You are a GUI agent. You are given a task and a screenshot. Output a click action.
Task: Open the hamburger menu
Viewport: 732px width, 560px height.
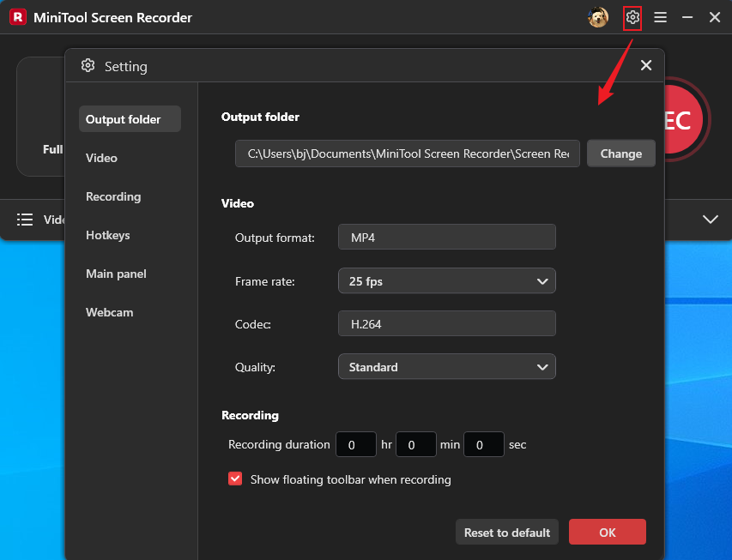coord(660,17)
